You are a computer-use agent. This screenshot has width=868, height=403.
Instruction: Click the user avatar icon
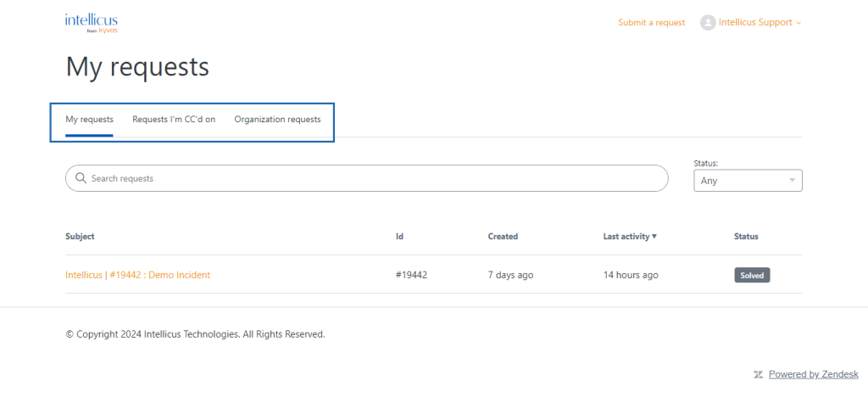[x=708, y=23]
